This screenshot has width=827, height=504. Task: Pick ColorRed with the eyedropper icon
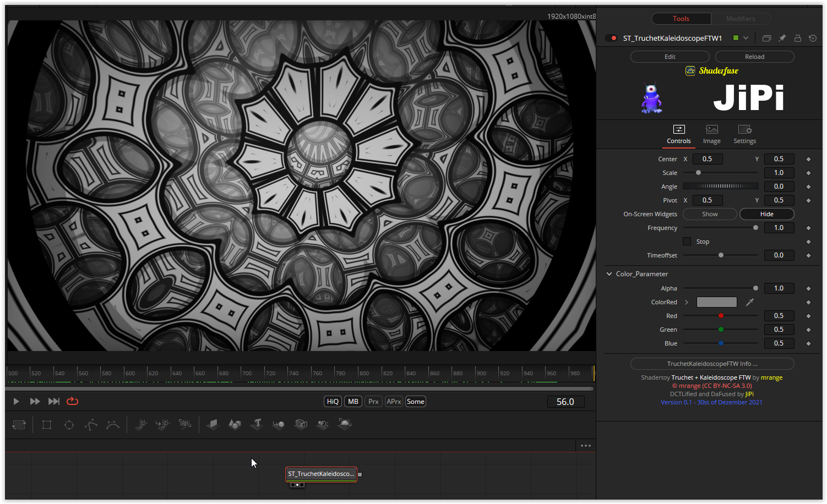(x=749, y=302)
